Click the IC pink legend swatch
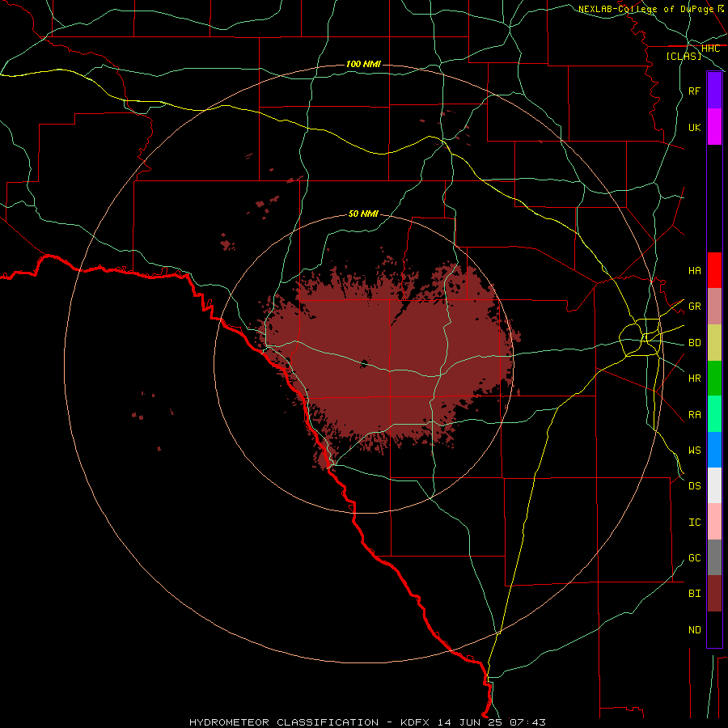The width and height of the screenshot is (728, 728). coord(714,522)
